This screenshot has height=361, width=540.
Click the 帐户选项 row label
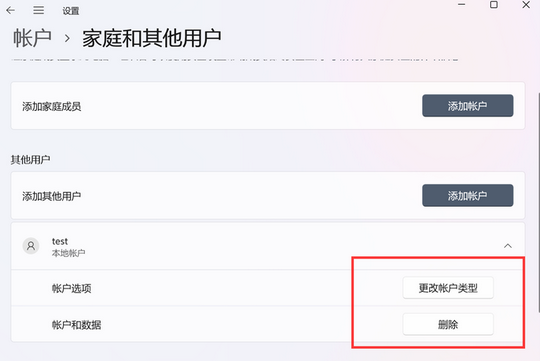[72, 288]
